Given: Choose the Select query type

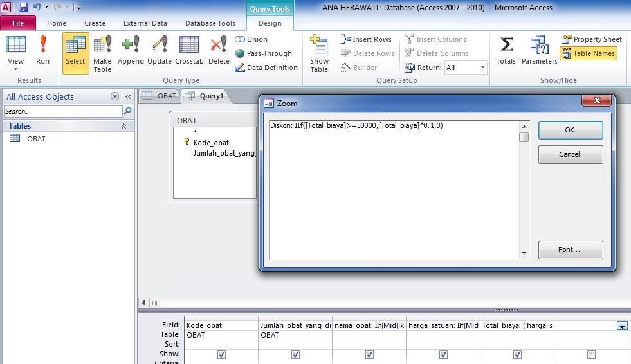Looking at the screenshot, I should [x=76, y=53].
